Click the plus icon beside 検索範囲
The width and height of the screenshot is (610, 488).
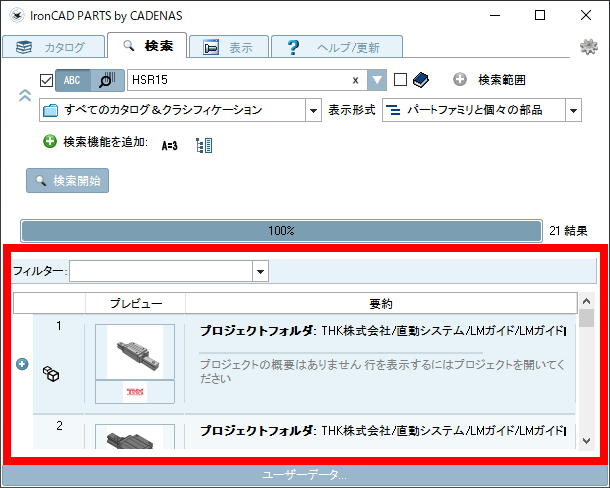click(x=459, y=79)
